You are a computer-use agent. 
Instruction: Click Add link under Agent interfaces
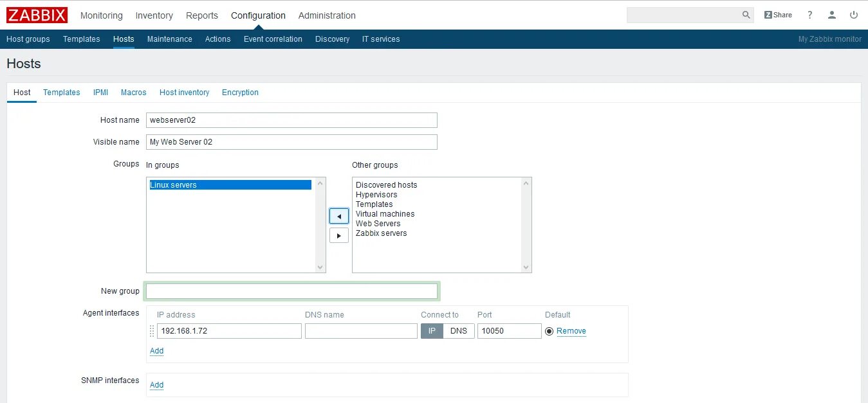pos(156,351)
